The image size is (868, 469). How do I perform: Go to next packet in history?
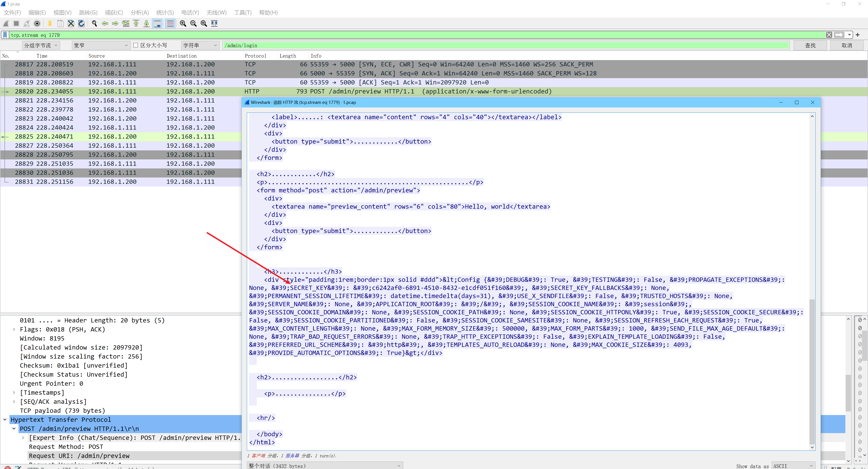115,23
